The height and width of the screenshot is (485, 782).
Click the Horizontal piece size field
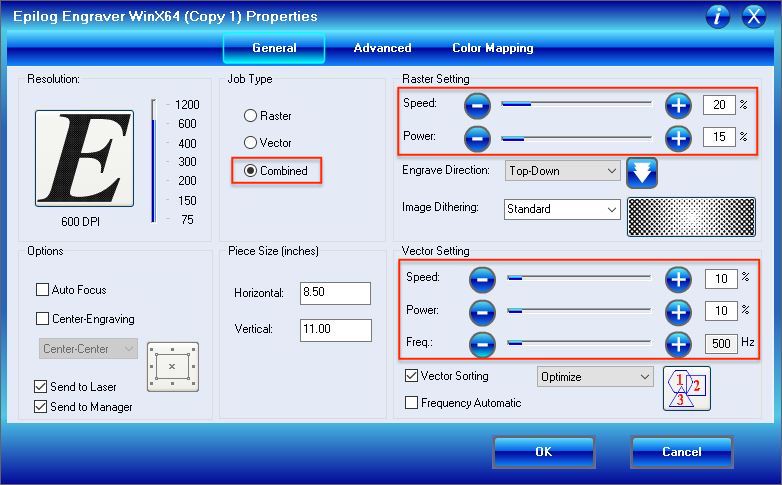tap(335, 293)
